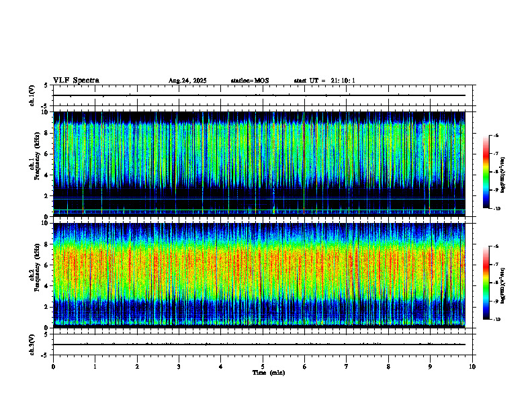Click the "-5" tick of ch.3(V) axis

44,355
